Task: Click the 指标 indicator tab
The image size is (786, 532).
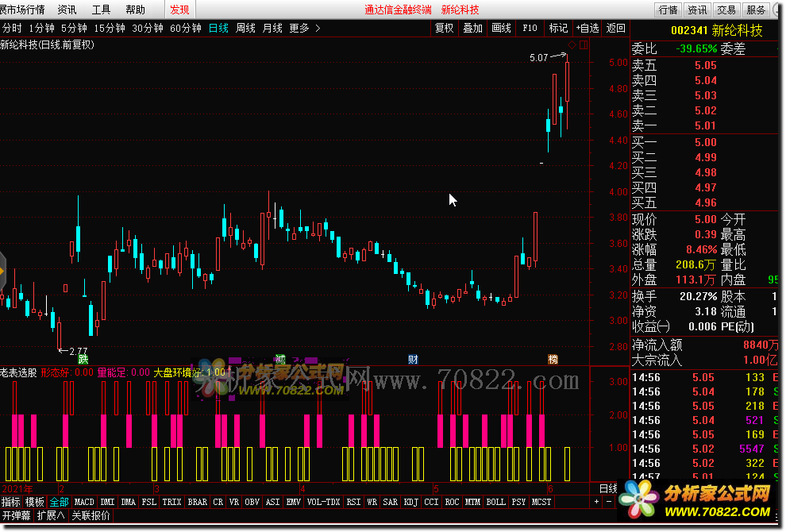Action: click(11, 502)
